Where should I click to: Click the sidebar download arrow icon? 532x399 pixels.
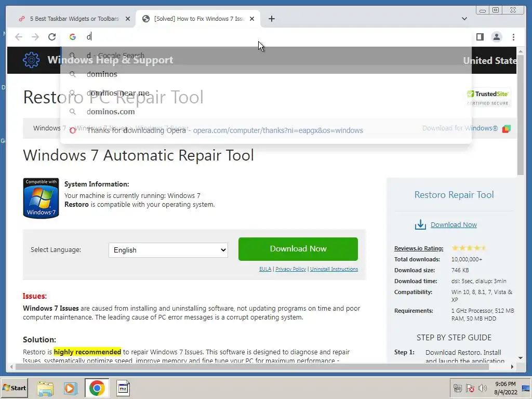420,224
